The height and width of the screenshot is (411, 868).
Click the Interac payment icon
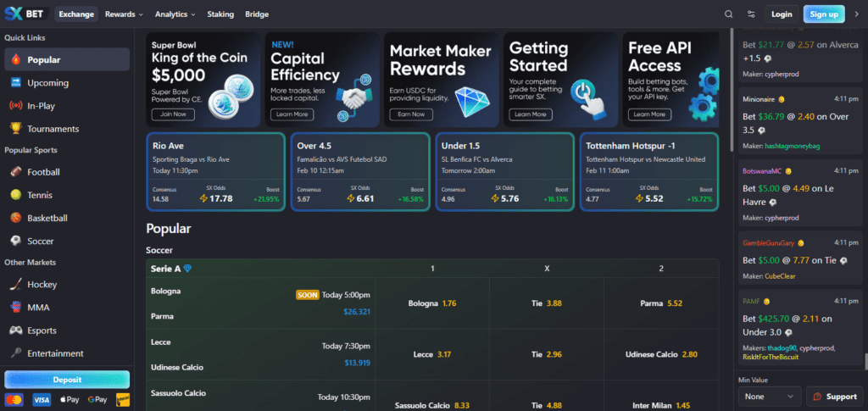[123, 399]
